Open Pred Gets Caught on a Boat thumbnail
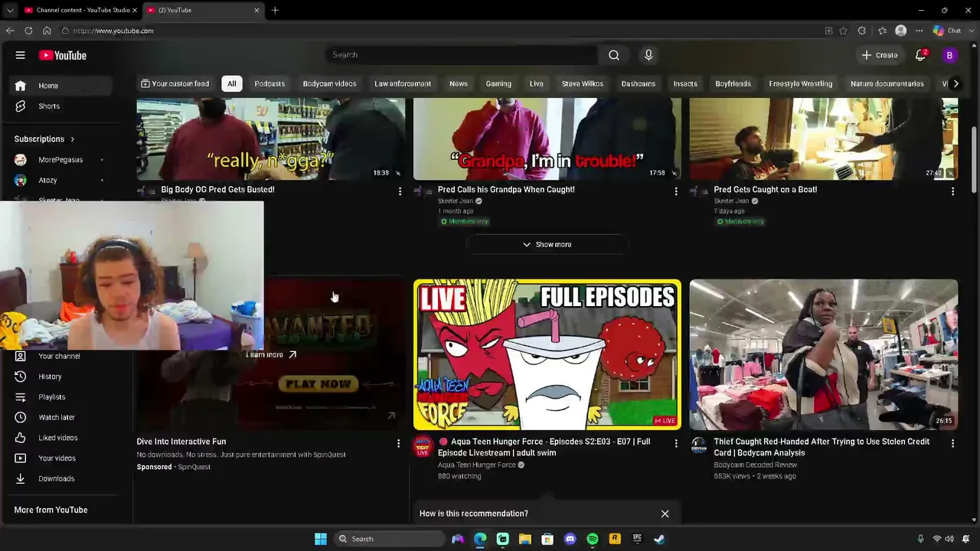 [824, 139]
